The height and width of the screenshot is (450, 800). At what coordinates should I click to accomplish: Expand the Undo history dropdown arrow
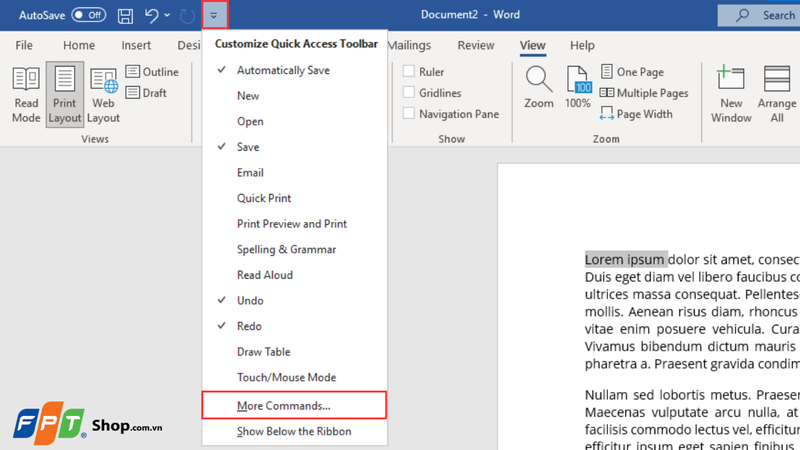coord(167,15)
